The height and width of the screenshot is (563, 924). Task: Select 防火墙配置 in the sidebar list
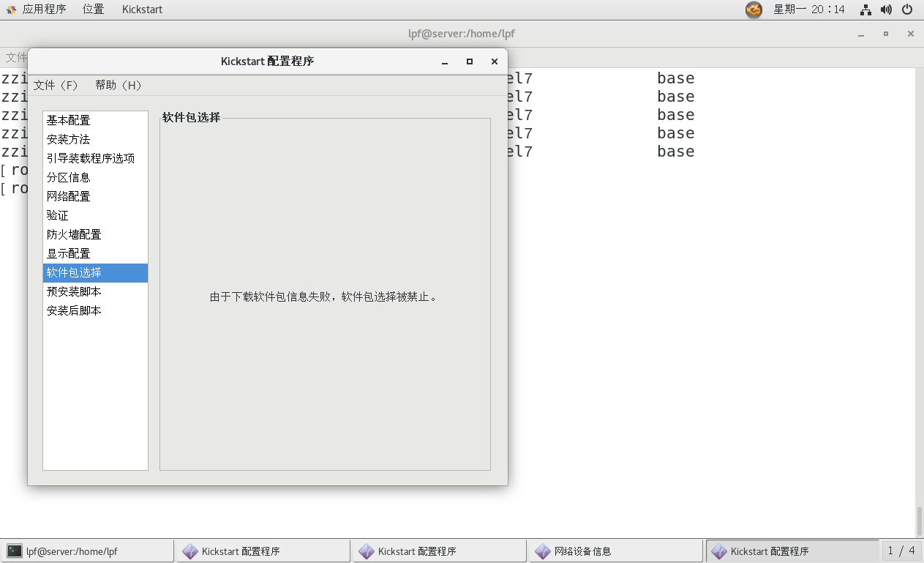(x=95, y=234)
